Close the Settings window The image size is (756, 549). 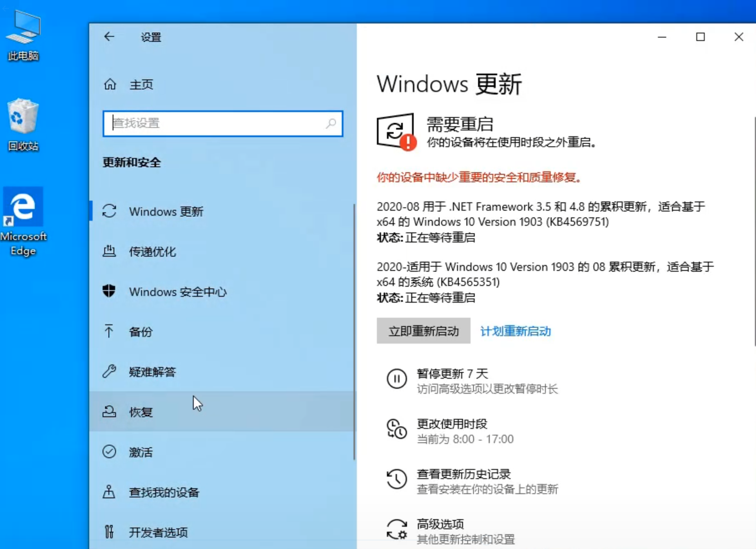pos(739,37)
